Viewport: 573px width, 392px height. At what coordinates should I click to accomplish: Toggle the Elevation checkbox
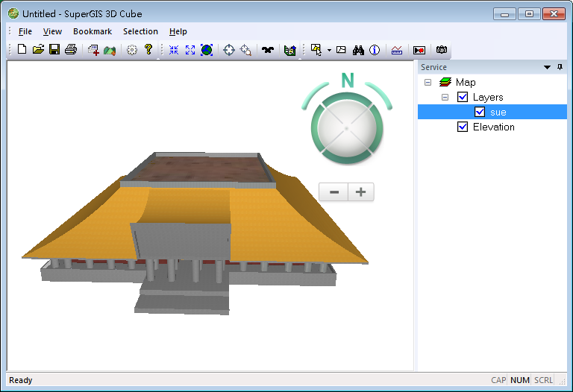pyautogui.click(x=463, y=127)
